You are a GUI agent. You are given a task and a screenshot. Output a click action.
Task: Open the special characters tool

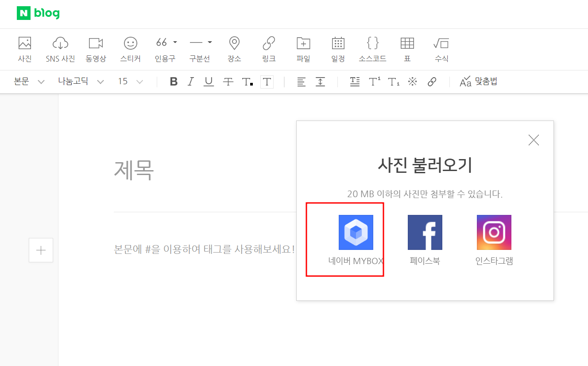[x=413, y=82]
